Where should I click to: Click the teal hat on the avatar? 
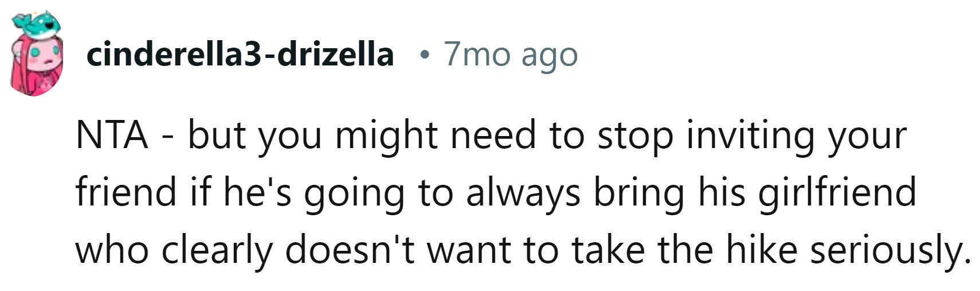[x=40, y=23]
